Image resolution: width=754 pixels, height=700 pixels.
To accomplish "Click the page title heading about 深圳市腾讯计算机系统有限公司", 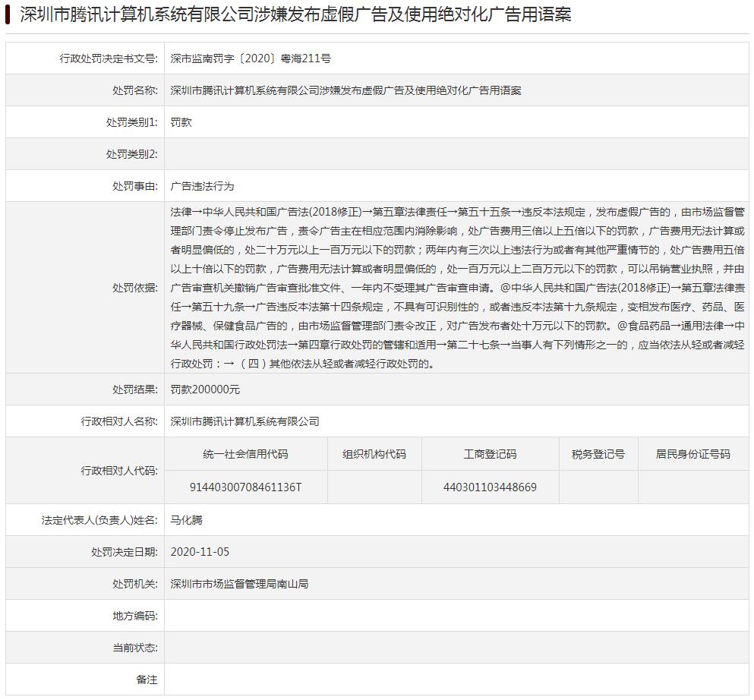I will point(295,14).
